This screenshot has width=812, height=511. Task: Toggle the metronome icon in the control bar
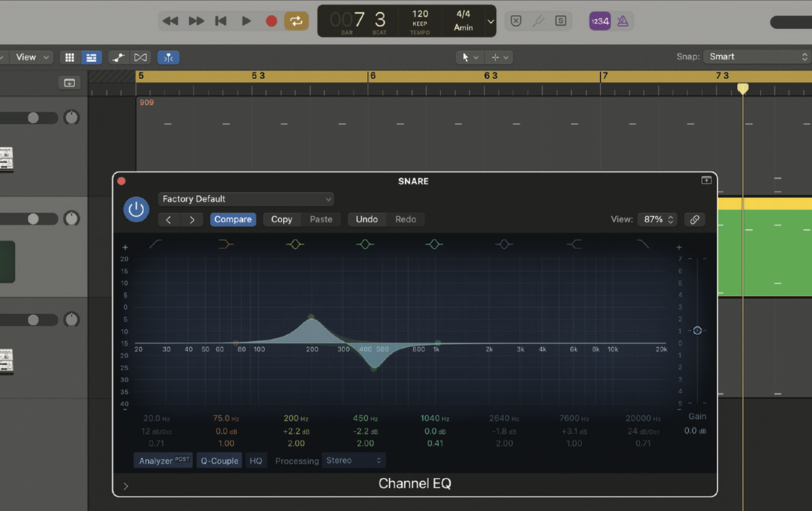pyautogui.click(x=622, y=21)
